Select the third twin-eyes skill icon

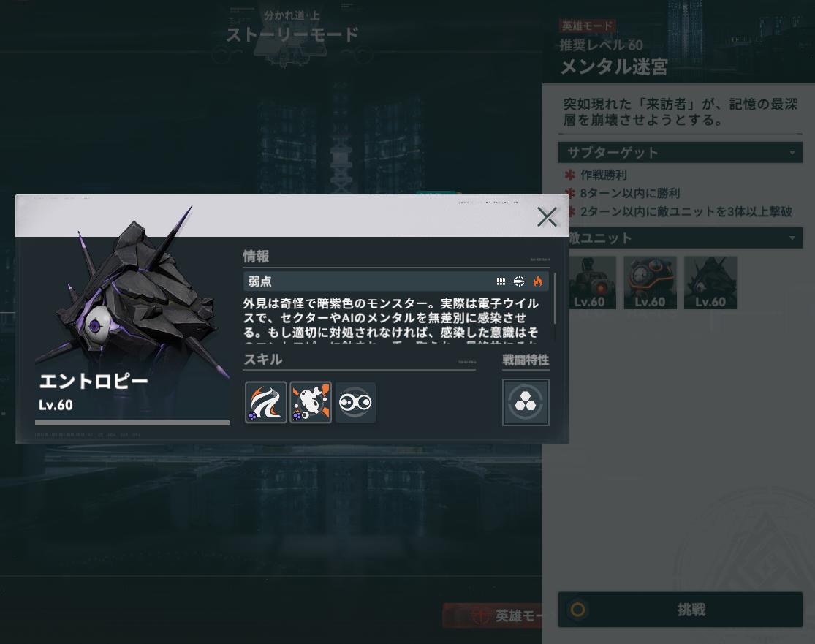pos(355,402)
